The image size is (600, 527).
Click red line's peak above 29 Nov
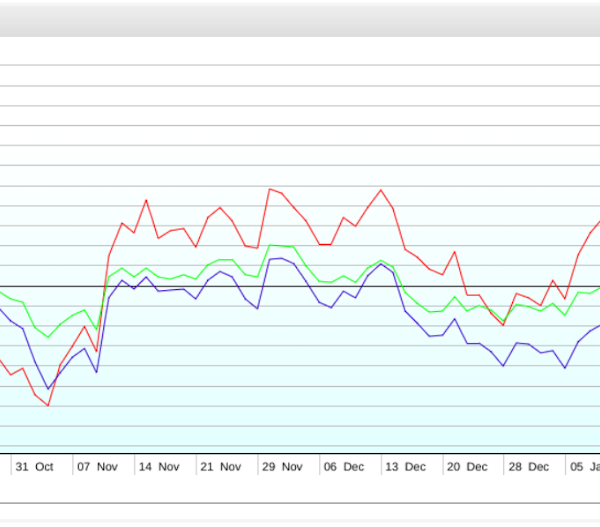coord(270,188)
